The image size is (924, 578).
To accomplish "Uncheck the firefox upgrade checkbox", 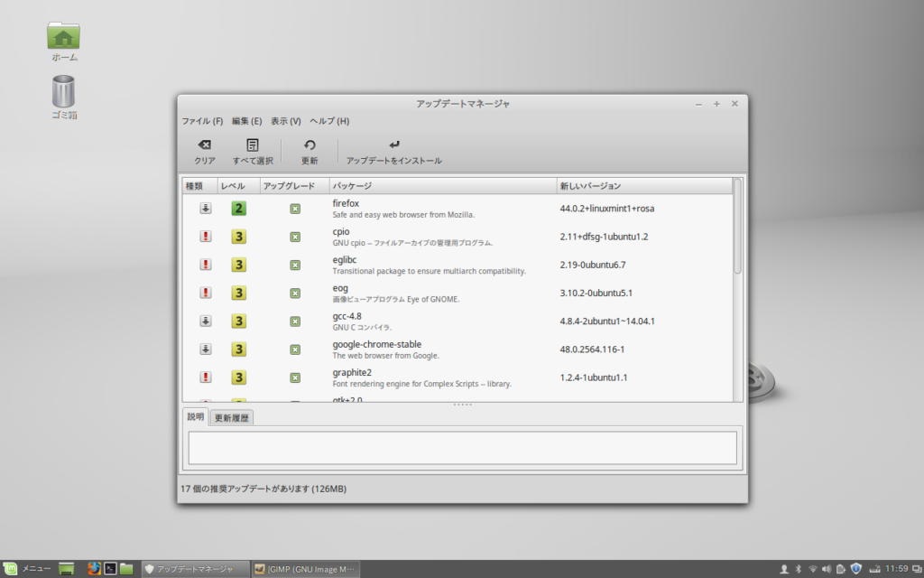I will [x=293, y=208].
